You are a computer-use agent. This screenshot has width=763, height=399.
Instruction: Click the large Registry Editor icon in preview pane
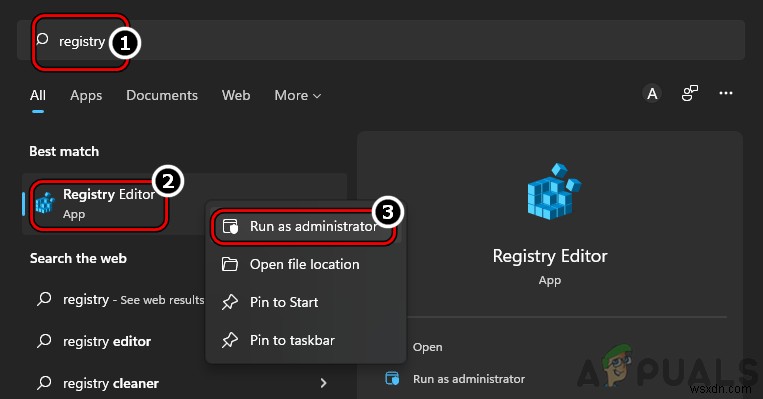(x=554, y=192)
